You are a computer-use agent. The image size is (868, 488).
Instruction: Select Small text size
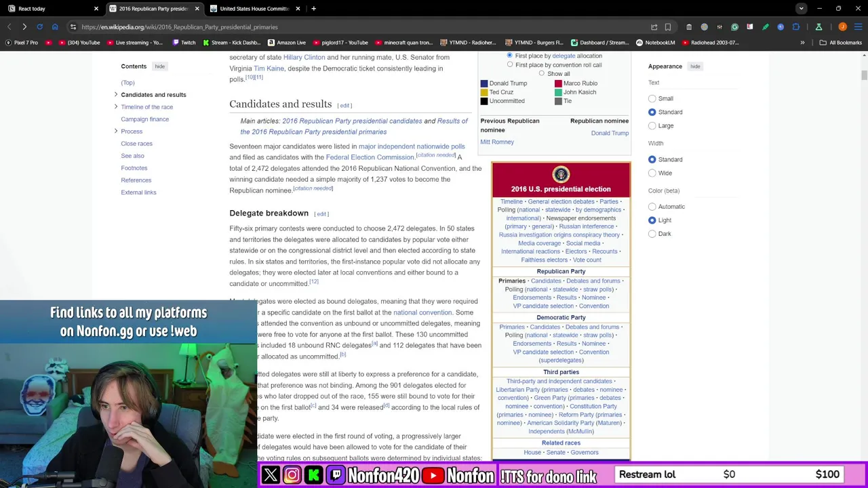(x=652, y=98)
